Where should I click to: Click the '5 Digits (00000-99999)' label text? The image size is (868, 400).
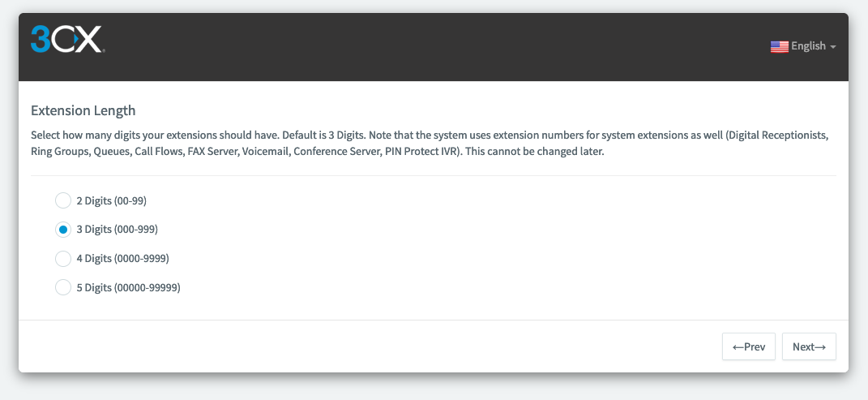(128, 287)
